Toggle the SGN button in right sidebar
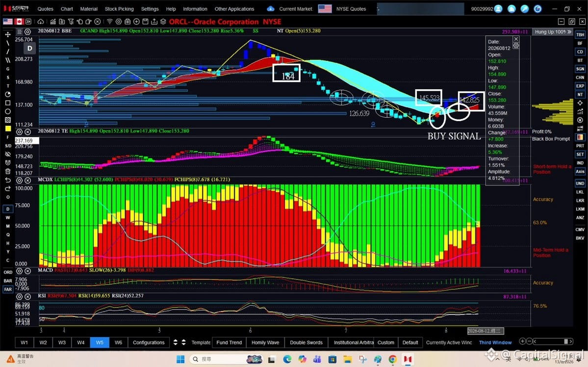The height and width of the screenshot is (367, 588). click(x=580, y=69)
